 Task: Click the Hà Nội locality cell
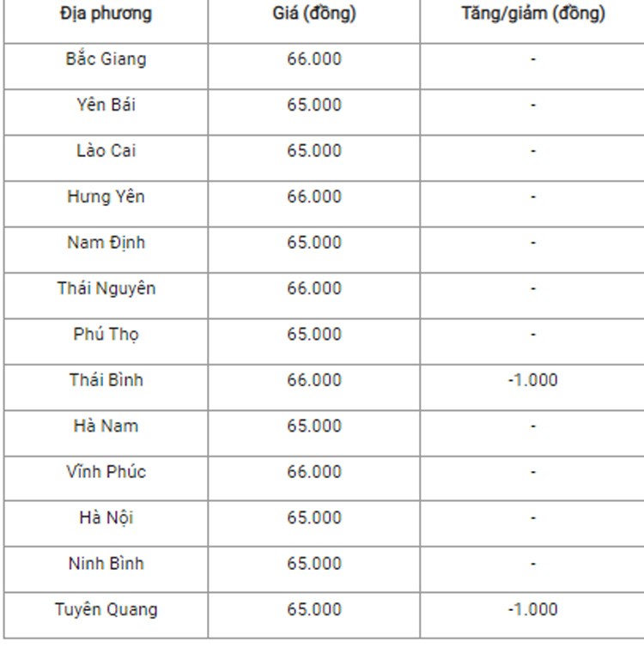[x=106, y=517]
